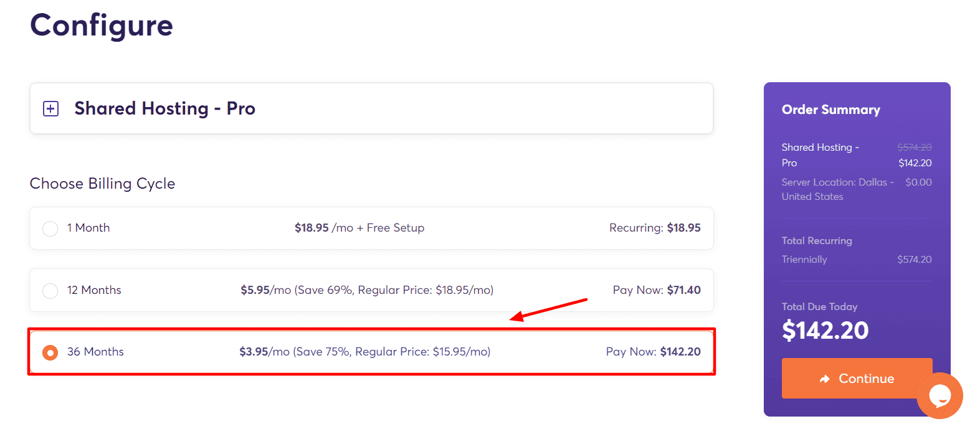Click the $3.95/mo Save 75% offer text
Viewport: 980px width, 434px height.
364,352
